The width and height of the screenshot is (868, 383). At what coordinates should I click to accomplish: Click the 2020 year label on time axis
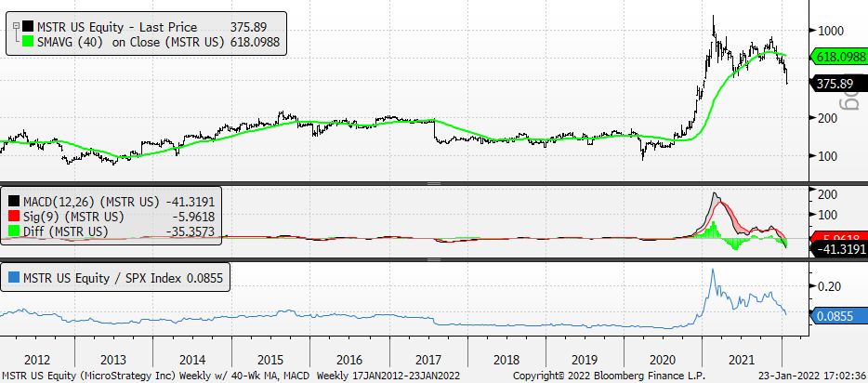tap(664, 359)
